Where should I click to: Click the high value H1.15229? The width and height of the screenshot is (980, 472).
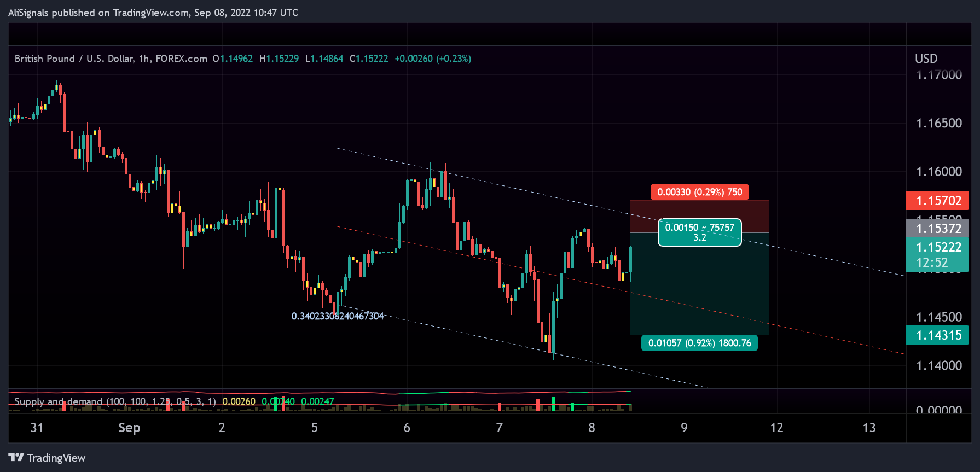[x=279, y=59]
